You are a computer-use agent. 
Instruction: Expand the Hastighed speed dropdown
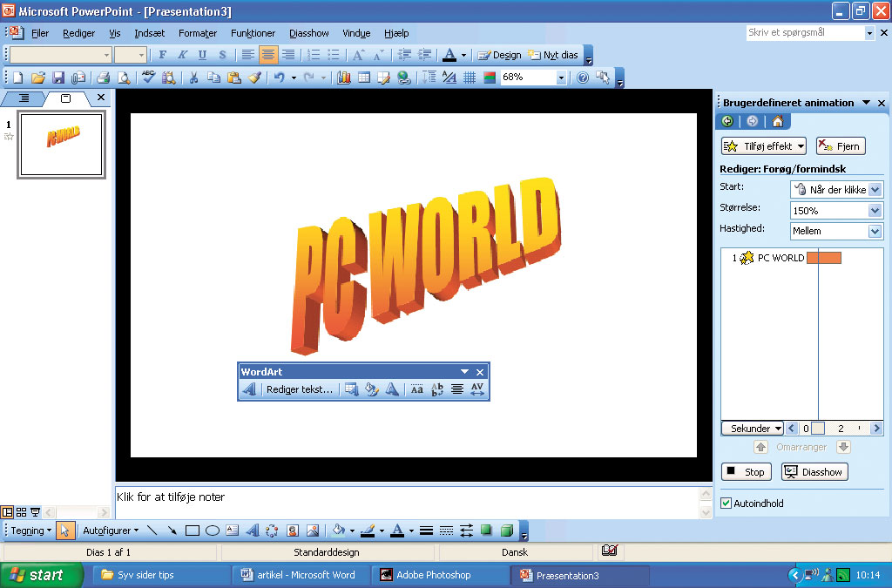[x=875, y=231]
